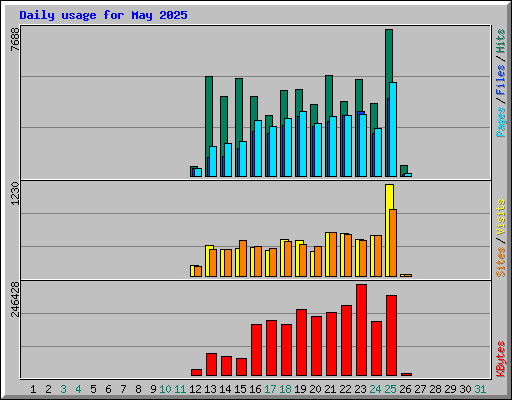512x400 pixels.
Task: Click day label 13 on the axis
Action: tap(210, 389)
